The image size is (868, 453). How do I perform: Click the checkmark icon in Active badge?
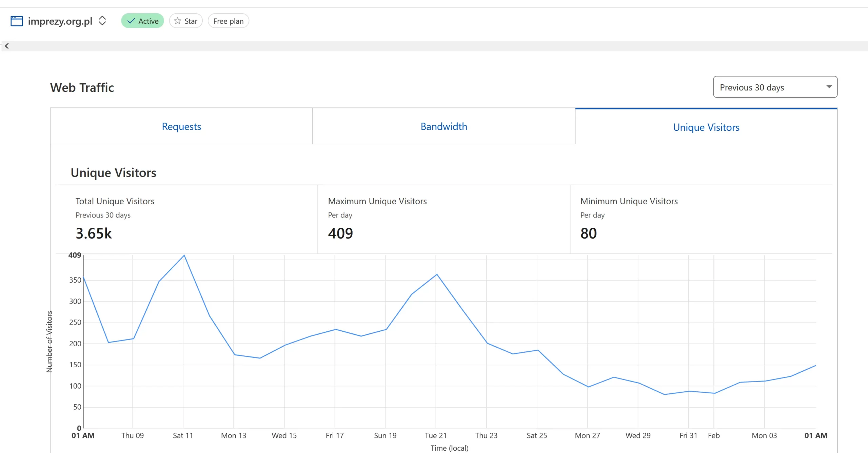pos(131,21)
